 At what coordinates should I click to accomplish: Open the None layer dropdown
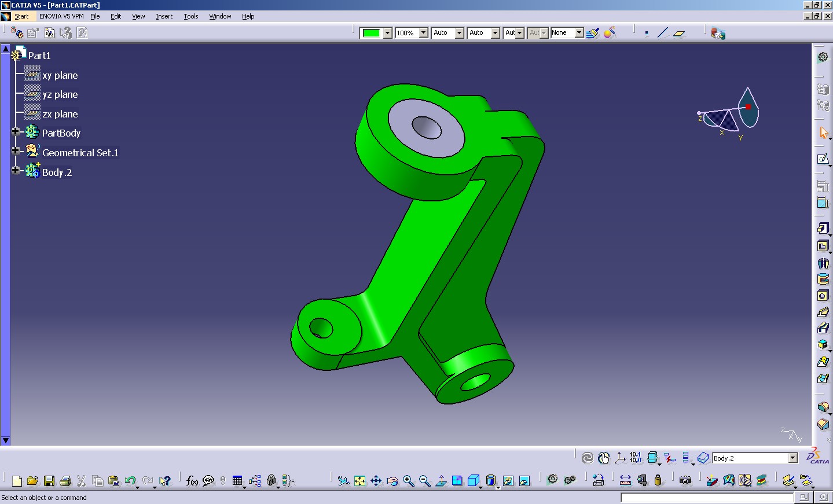coord(579,33)
